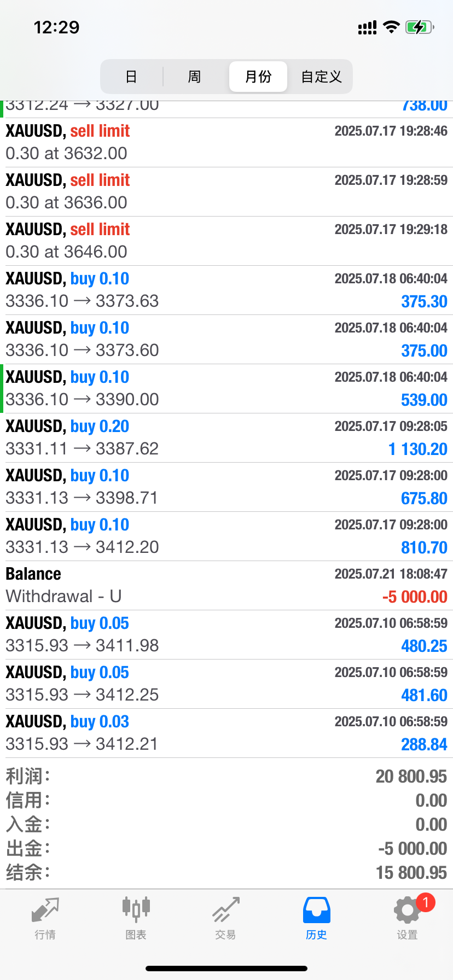Tap the Wi-Fi status icon
This screenshot has height=980, width=453.
click(391, 27)
